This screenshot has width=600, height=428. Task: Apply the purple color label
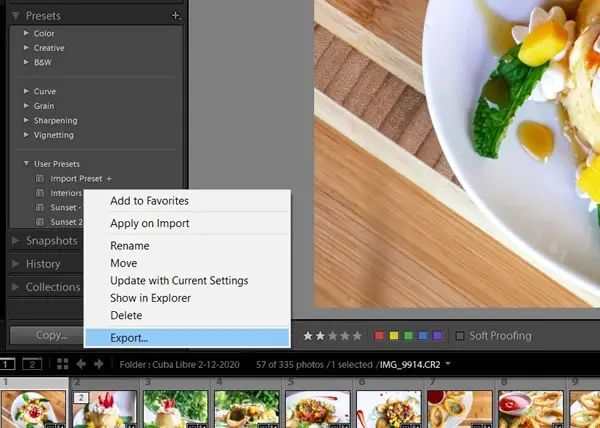click(437, 336)
